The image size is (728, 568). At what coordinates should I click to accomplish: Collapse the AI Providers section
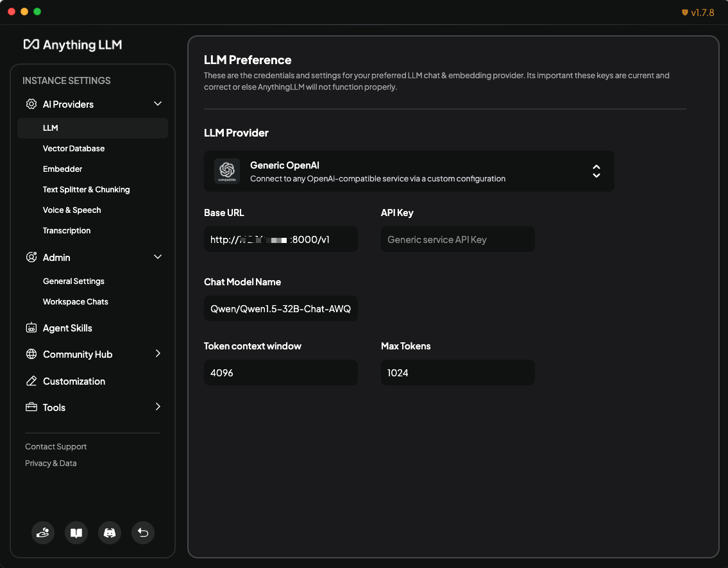click(157, 103)
